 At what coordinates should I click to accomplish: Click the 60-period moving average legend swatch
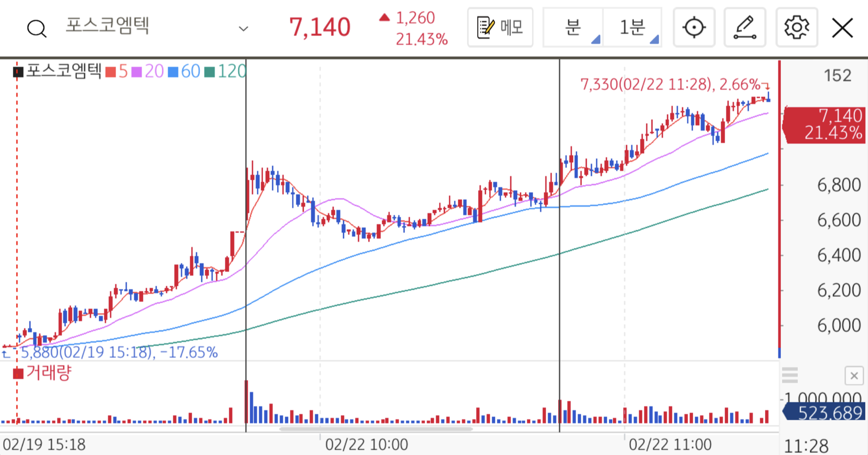click(173, 72)
